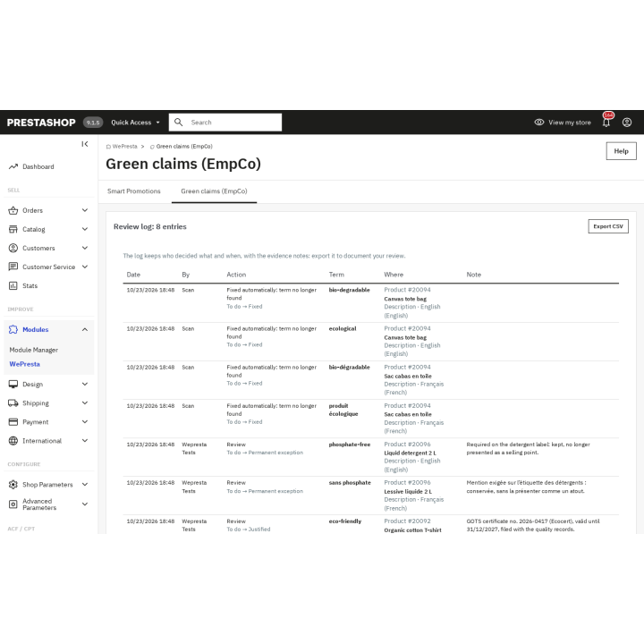Open the Quick Access dropdown
This screenshot has width=644, height=644.
click(135, 123)
